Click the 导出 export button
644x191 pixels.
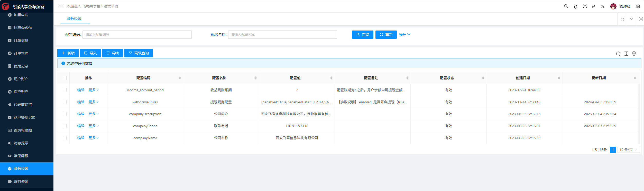[113, 53]
